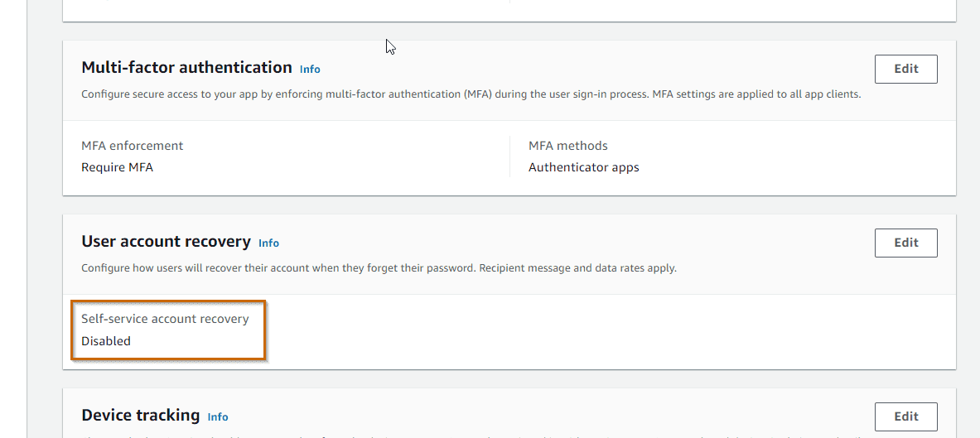Select the Require MFA value text
The height and width of the screenshot is (438, 980).
(117, 167)
